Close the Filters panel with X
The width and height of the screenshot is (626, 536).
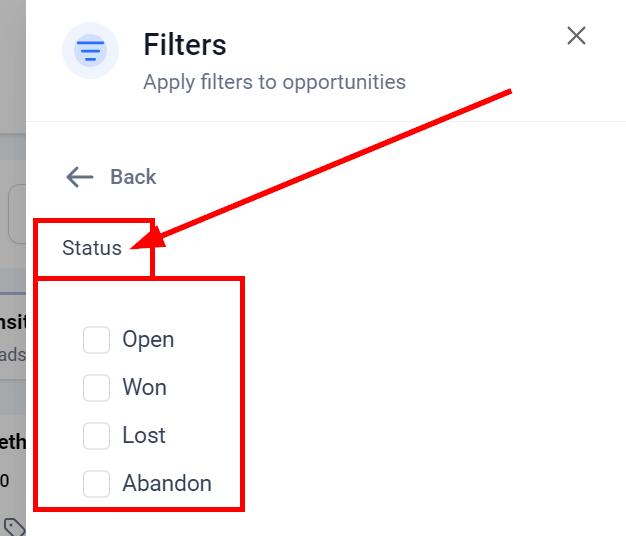point(576,37)
